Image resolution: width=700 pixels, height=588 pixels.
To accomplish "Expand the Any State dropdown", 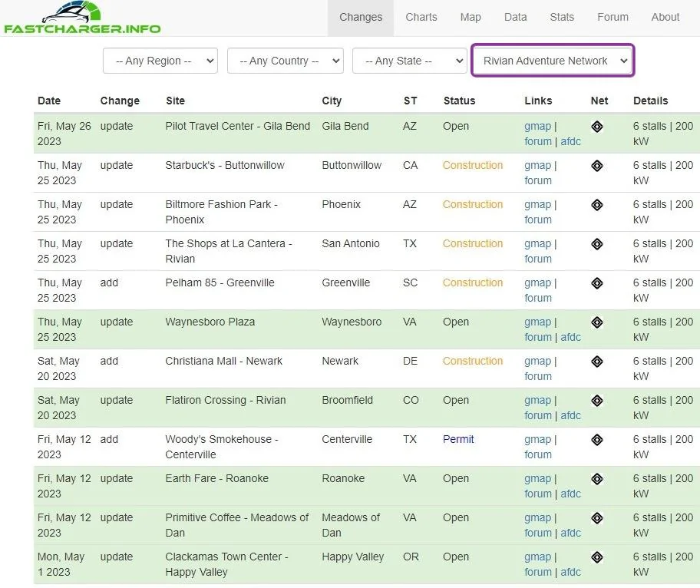I will (x=410, y=61).
